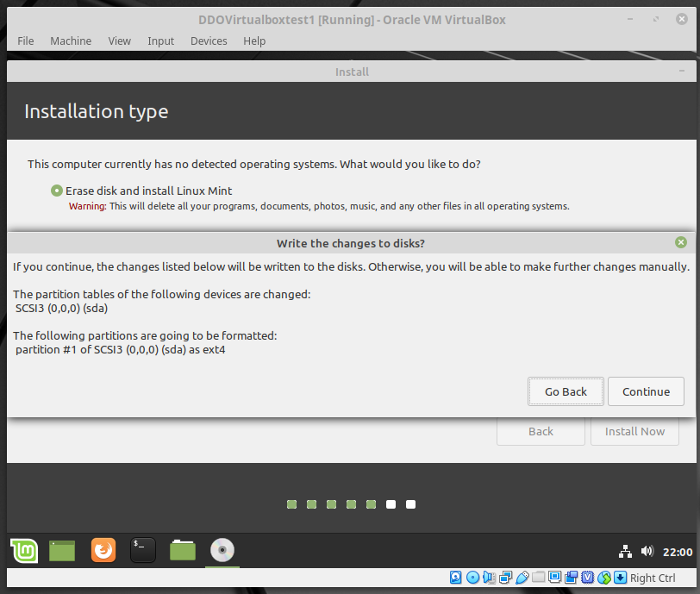Open the Devices menu
This screenshot has width=700, height=594.
point(209,41)
